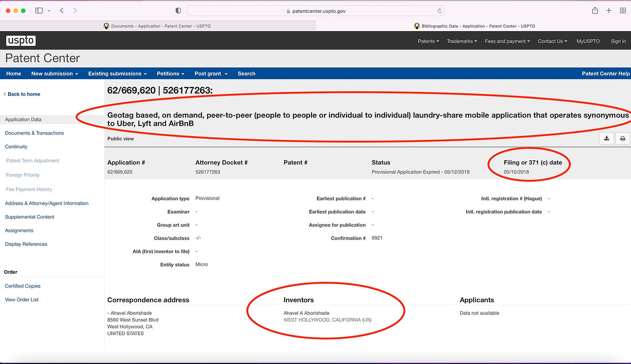Click the Safari share icon
Screen dimensions: 631x364
595,11
